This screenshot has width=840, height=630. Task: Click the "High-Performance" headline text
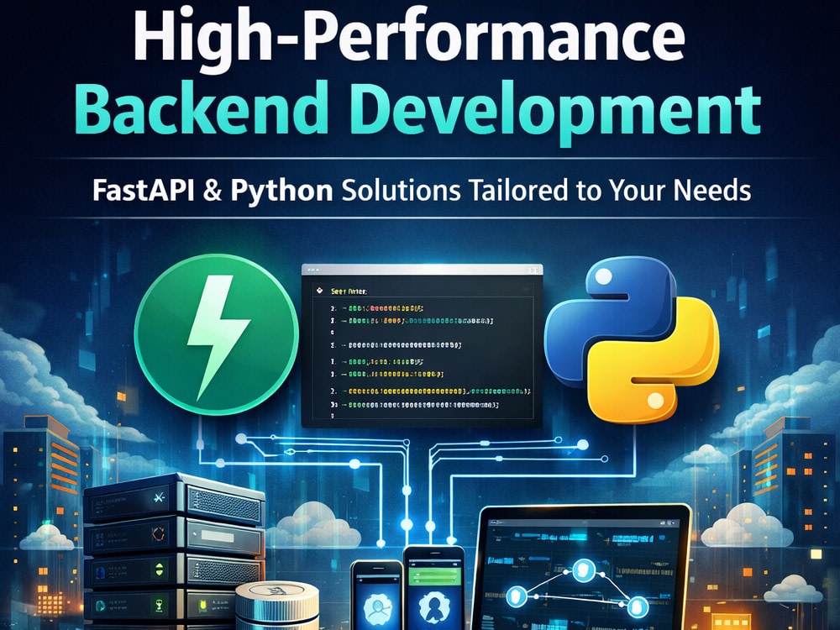click(409, 38)
